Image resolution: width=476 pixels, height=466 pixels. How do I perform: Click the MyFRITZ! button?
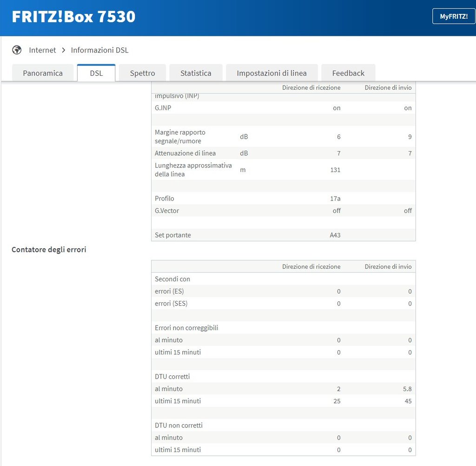tap(454, 16)
